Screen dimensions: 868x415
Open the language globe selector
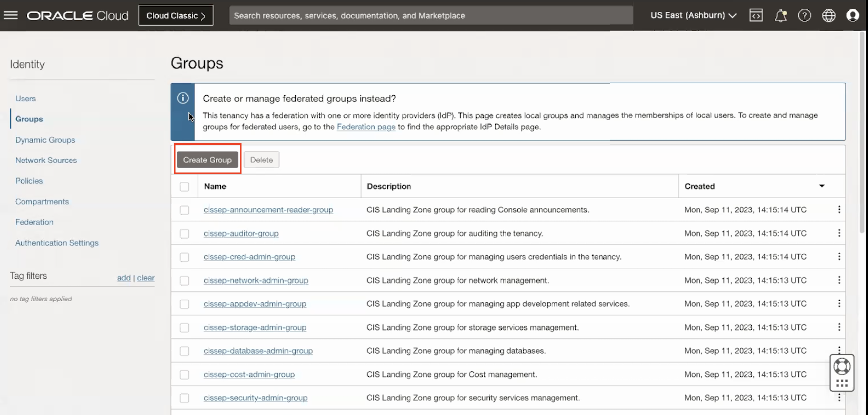pos(829,15)
